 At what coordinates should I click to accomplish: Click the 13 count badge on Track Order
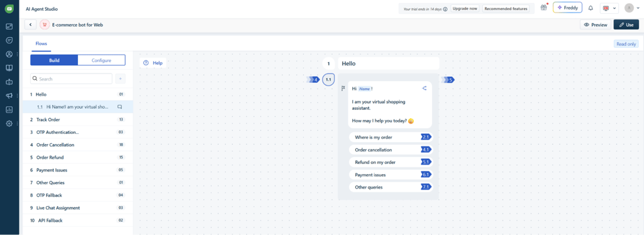point(121,120)
